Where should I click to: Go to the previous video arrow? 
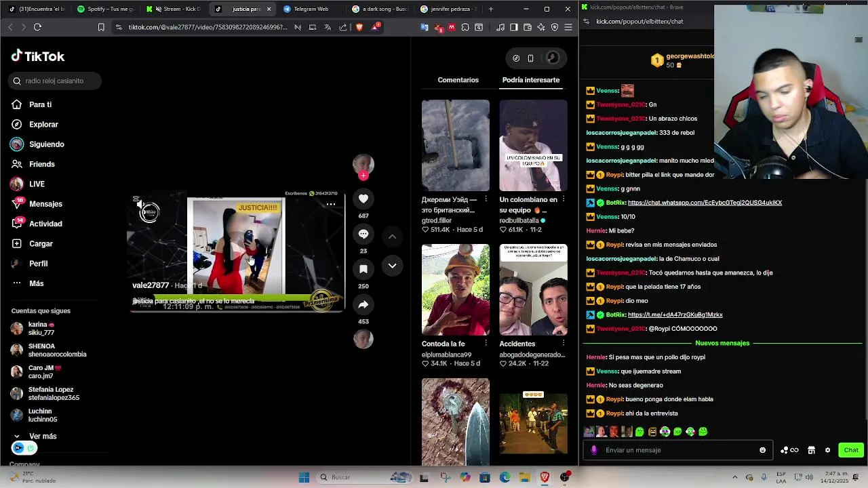392,237
